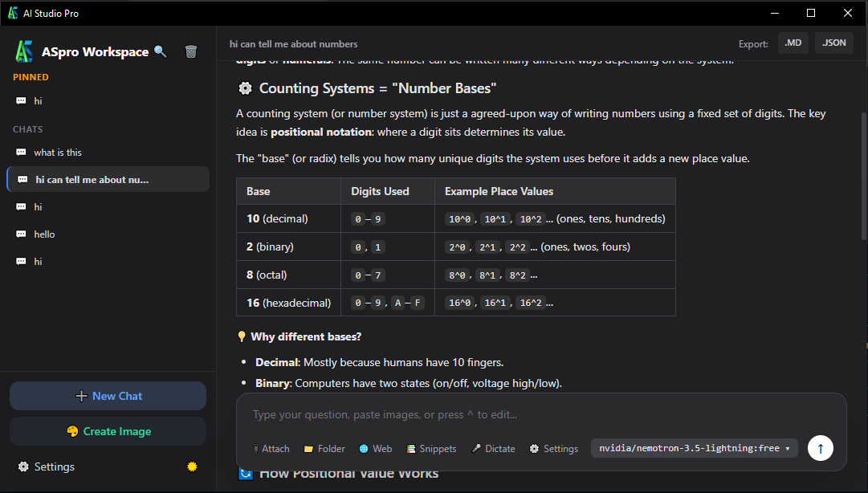The height and width of the screenshot is (493, 868).
Task: Click chat bubble icon of pinned 'hi'
Action: click(x=21, y=100)
